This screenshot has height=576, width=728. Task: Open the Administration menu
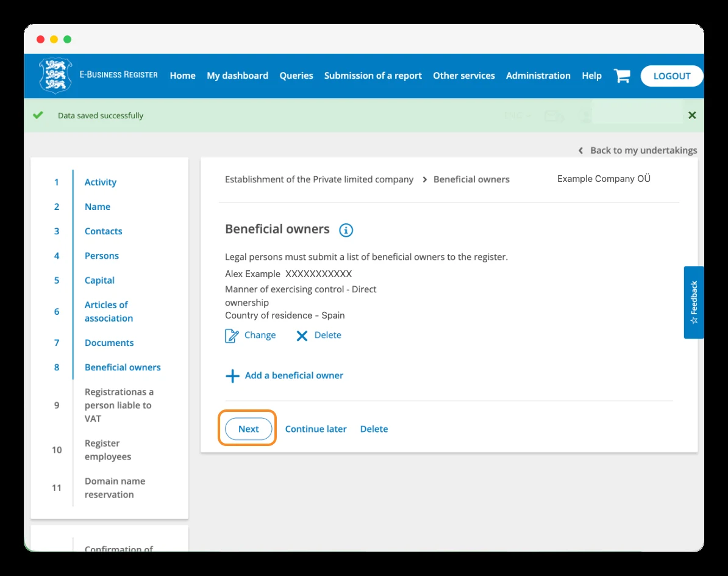point(538,76)
